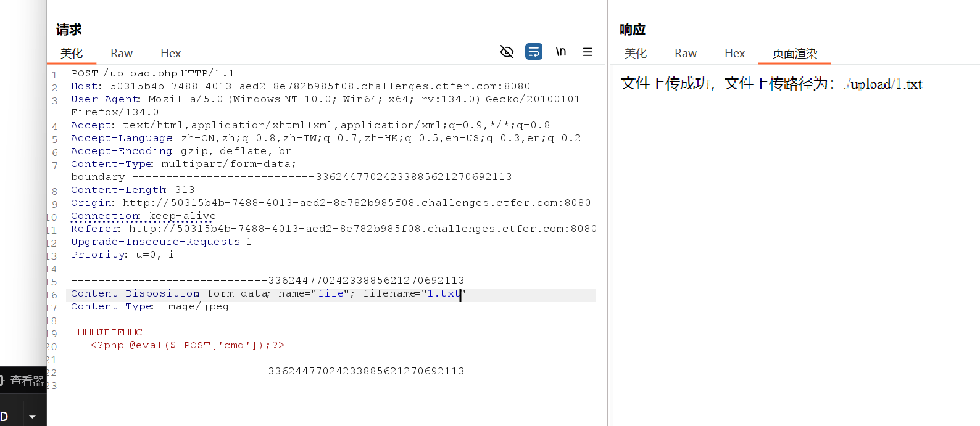Click the 响应 panel heading
980x426 pixels.
633,30
